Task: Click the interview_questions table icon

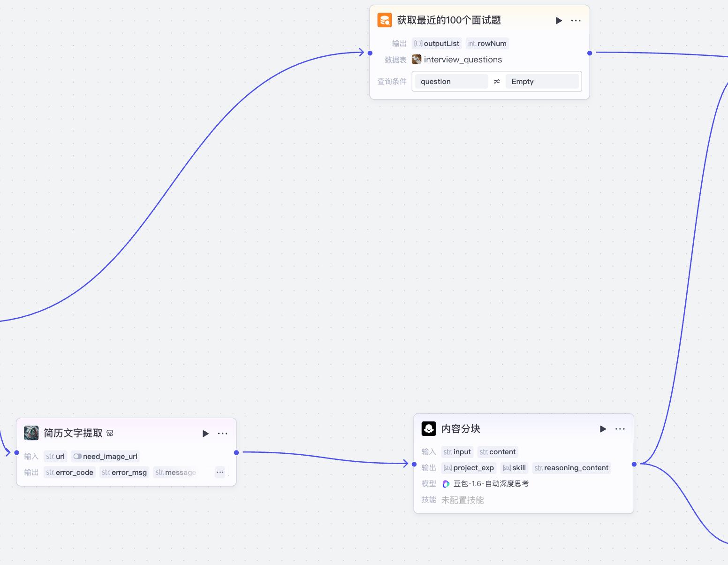Action: (x=417, y=60)
